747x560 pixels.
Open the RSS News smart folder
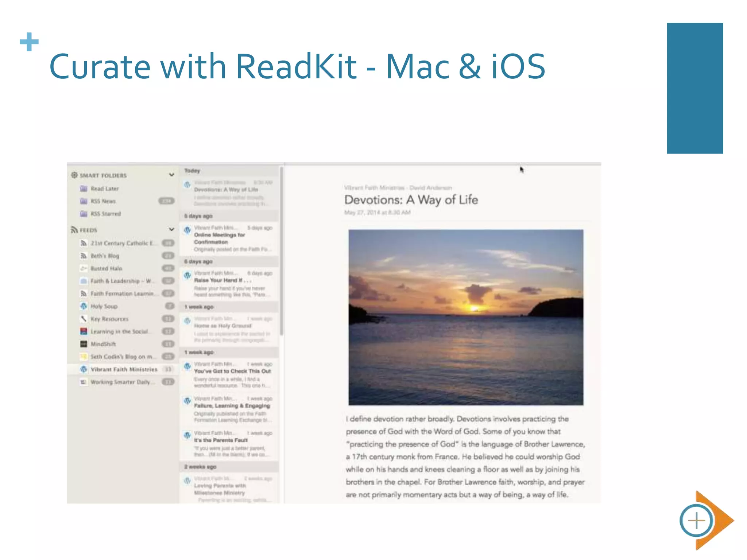(x=122, y=201)
